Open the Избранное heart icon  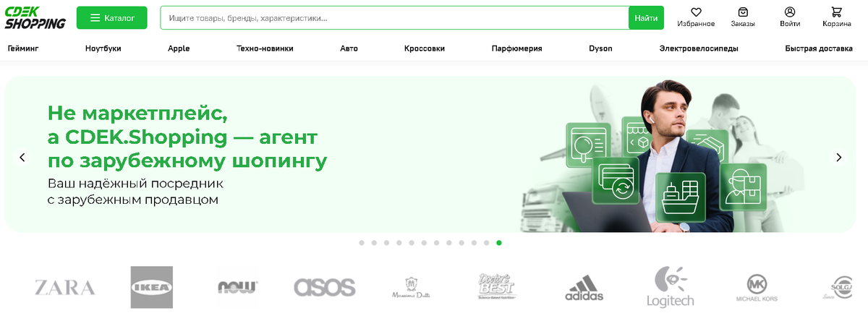click(x=696, y=12)
